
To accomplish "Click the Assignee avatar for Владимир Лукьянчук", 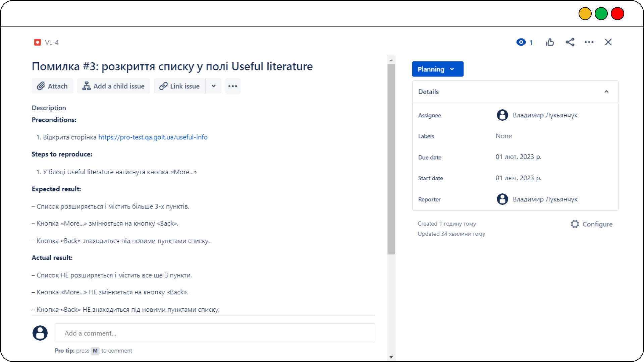I will [502, 115].
